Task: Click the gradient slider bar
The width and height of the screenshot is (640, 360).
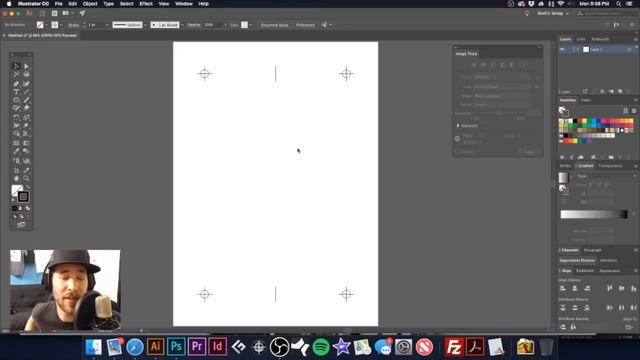Action: pyautogui.click(x=594, y=214)
